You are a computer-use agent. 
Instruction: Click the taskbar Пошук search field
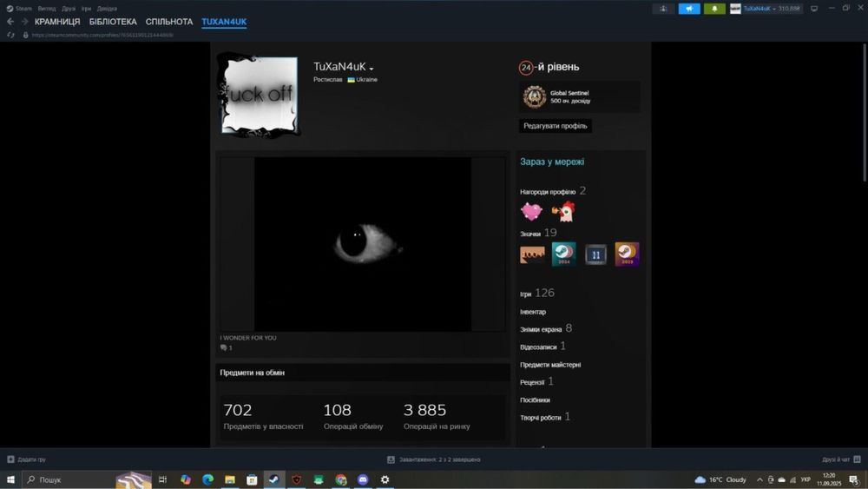(x=87, y=479)
